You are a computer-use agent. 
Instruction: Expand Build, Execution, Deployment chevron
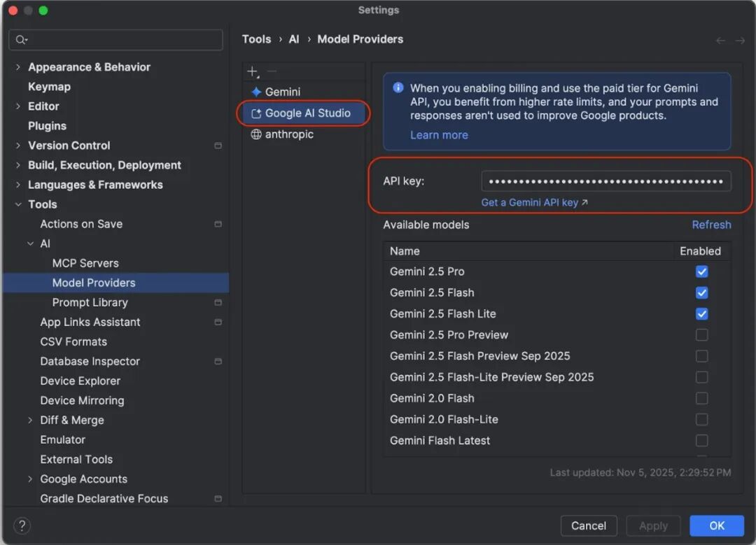point(17,165)
